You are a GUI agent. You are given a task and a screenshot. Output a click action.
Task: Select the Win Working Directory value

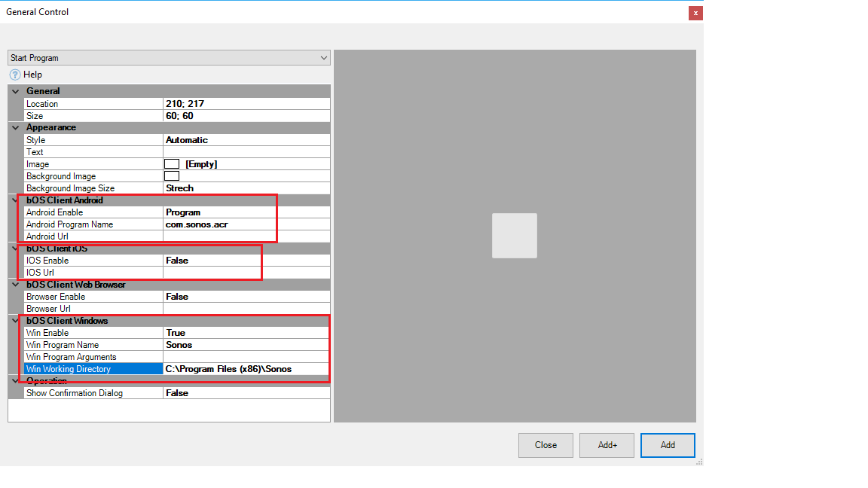coord(246,369)
